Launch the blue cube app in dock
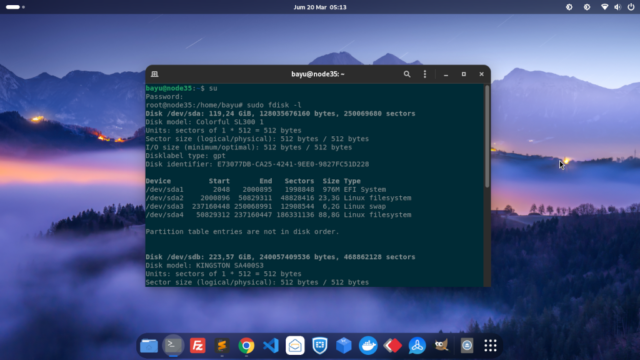Image resolution: width=640 pixels, height=360 pixels. (x=344, y=346)
